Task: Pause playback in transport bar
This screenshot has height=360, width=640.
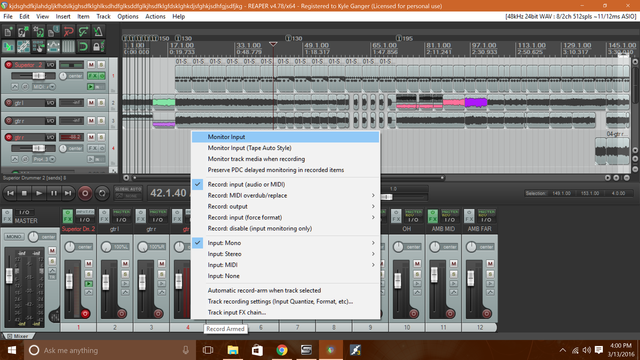Action: 53,193
